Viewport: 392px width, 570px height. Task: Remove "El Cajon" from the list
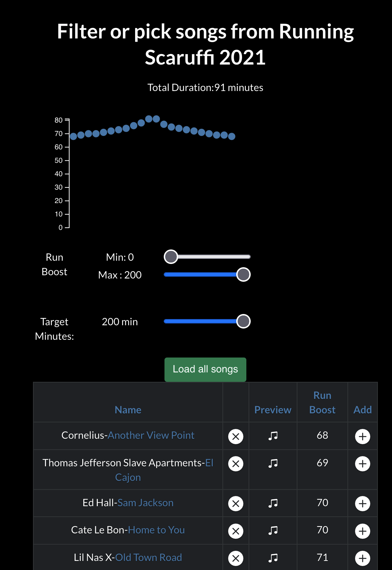(x=235, y=463)
